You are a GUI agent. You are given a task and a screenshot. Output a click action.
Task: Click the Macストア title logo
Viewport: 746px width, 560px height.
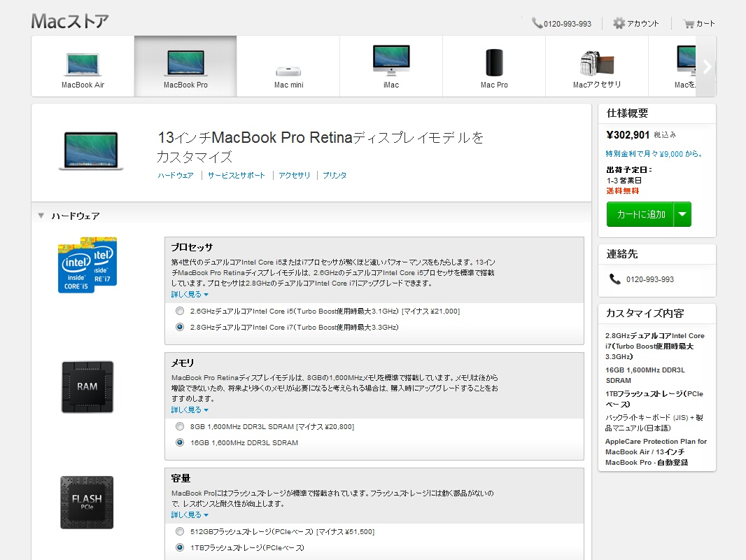[x=70, y=21]
